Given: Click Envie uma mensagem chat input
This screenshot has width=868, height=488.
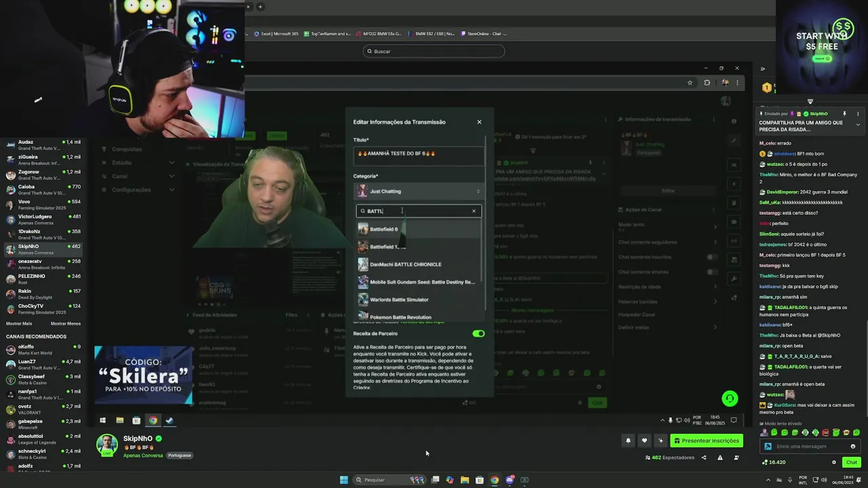Looking at the screenshot, I should [810, 447].
